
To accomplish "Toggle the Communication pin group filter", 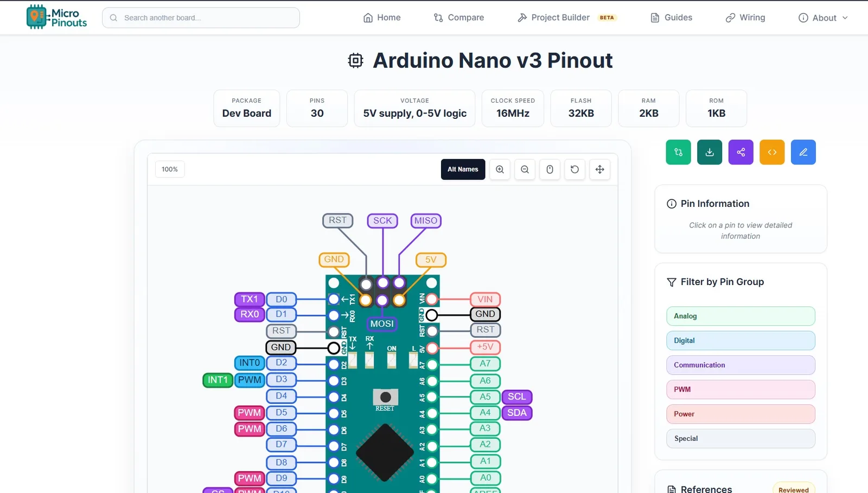I will point(741,365).
